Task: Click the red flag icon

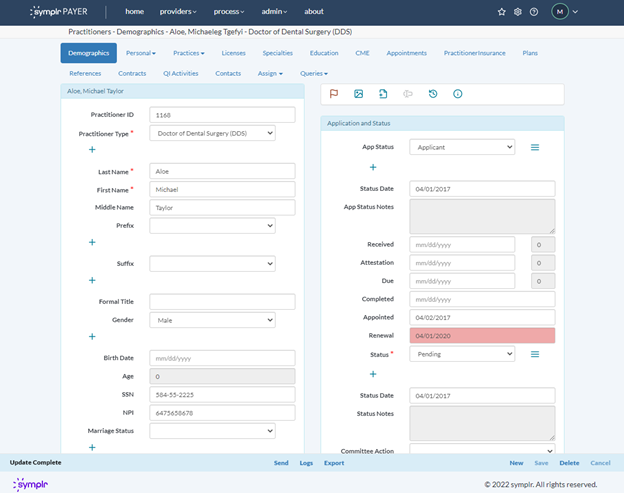Action: point(334,94)
